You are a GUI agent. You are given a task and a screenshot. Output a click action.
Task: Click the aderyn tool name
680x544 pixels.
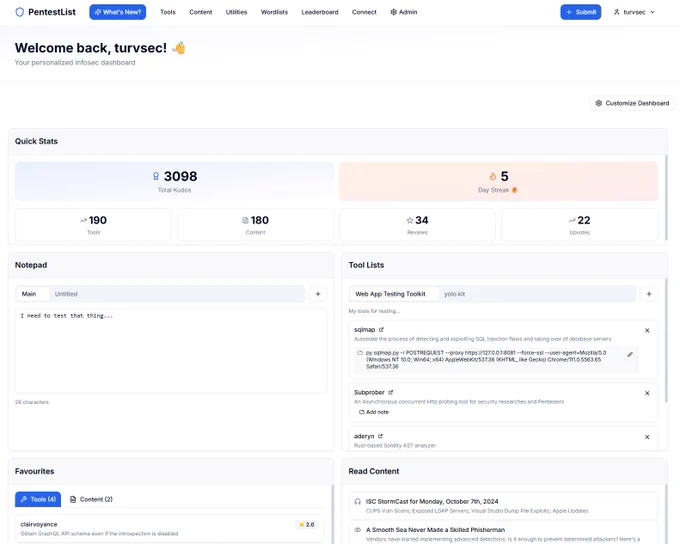point(364,436)
